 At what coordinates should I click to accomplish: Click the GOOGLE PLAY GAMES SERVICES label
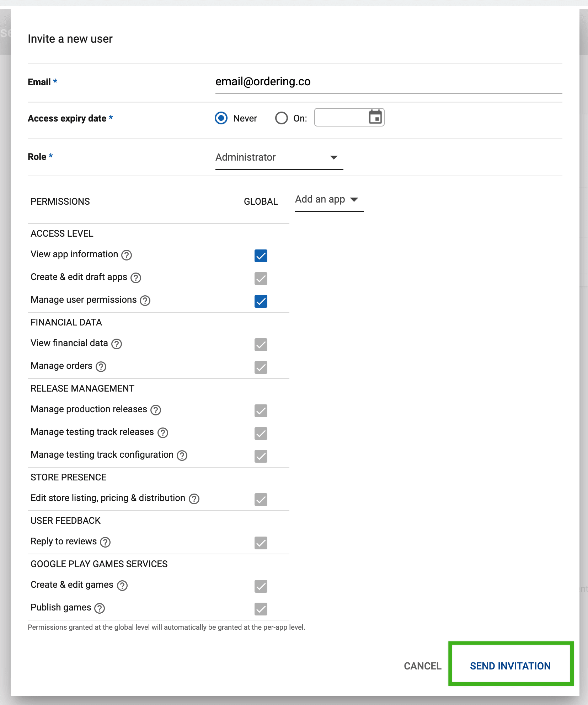[x=99, y=564]
